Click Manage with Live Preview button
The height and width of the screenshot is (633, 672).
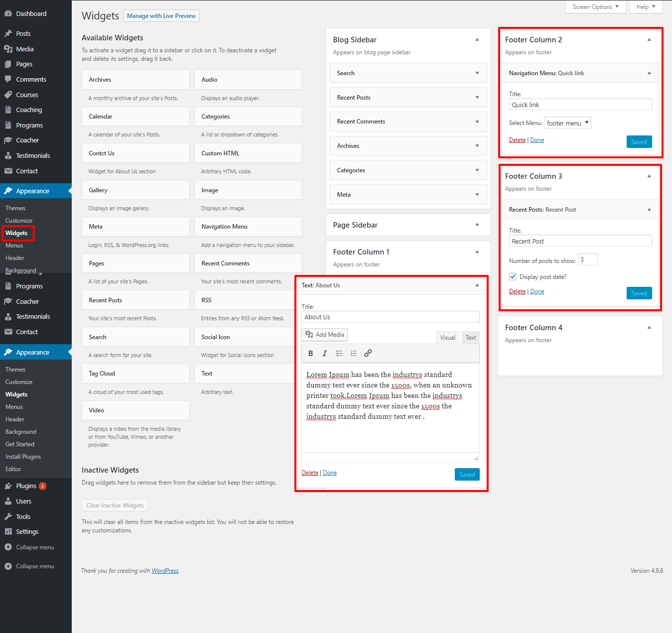coord(161,16)
